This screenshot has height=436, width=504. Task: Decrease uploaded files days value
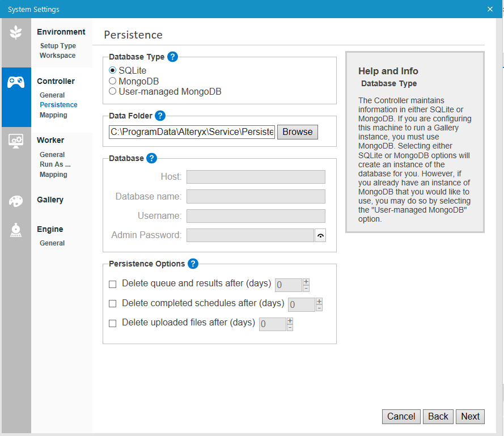coord(290,328)
